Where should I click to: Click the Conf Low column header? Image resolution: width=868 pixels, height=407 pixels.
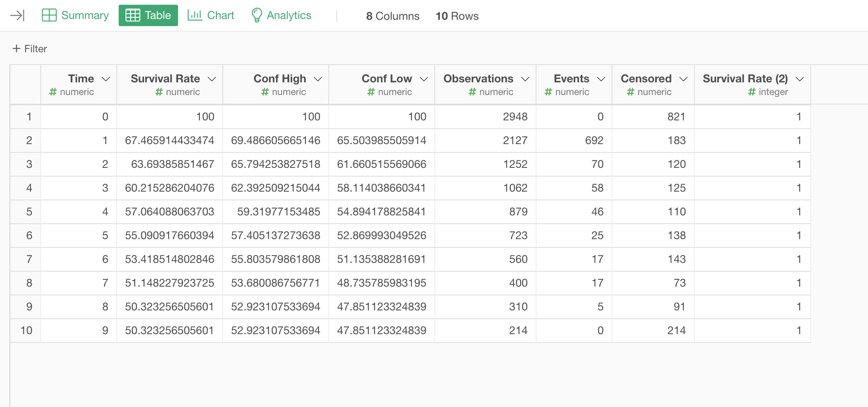click(x=387, y=79)
